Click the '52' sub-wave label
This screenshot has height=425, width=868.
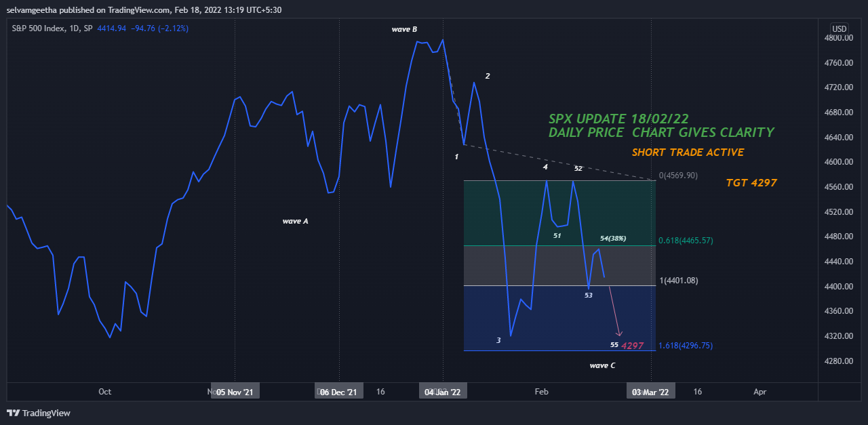(x=578, y=168)
